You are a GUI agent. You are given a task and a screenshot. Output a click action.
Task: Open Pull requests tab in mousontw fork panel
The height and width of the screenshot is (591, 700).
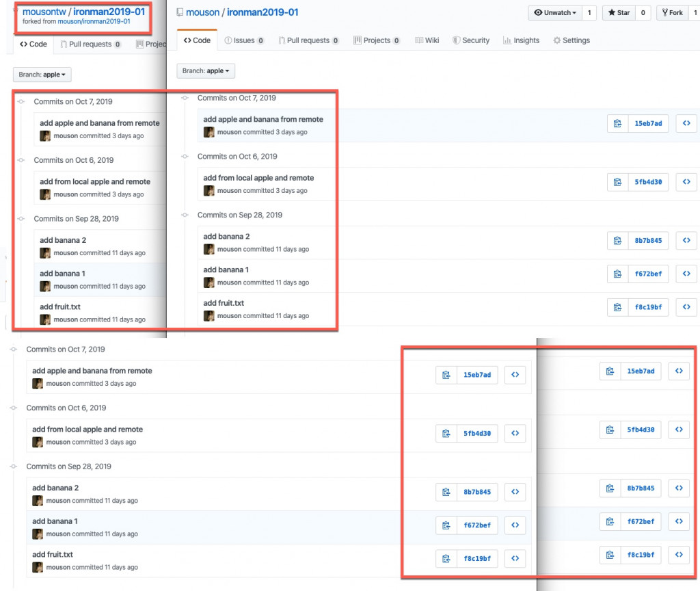[91, 44]
